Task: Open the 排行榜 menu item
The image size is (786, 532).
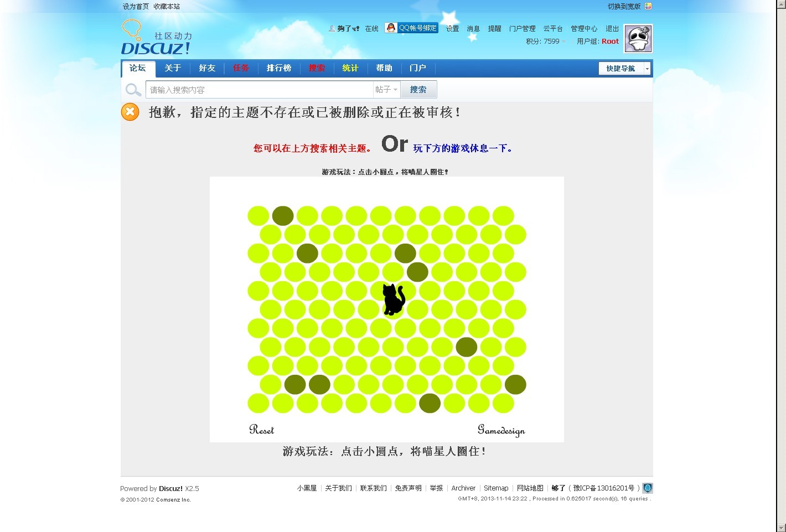Action: coord(279,68)
